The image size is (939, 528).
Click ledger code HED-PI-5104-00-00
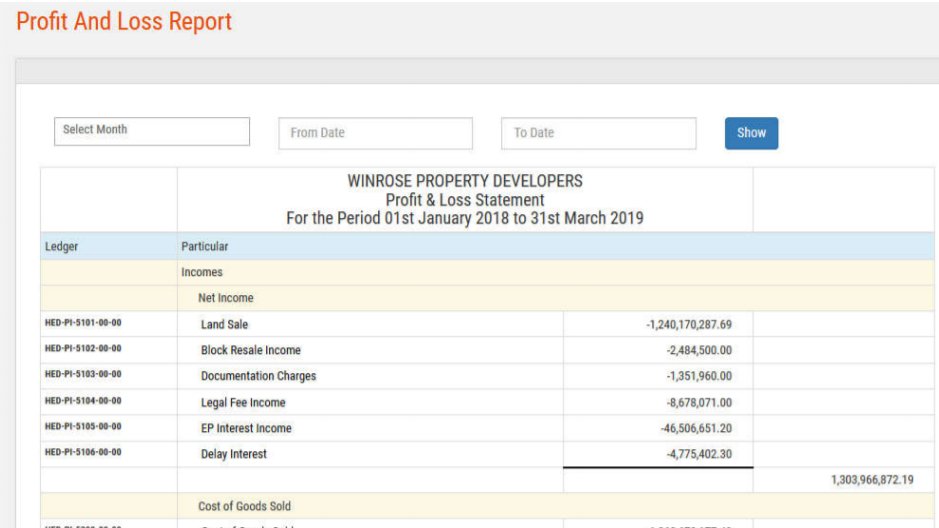83,401
